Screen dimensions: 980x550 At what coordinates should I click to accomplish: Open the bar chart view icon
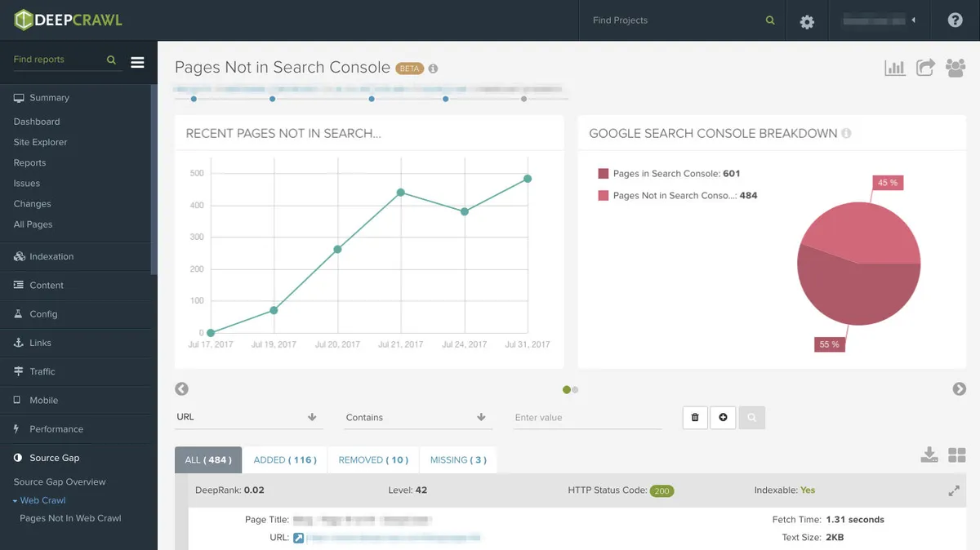click(x=894, y=68)
